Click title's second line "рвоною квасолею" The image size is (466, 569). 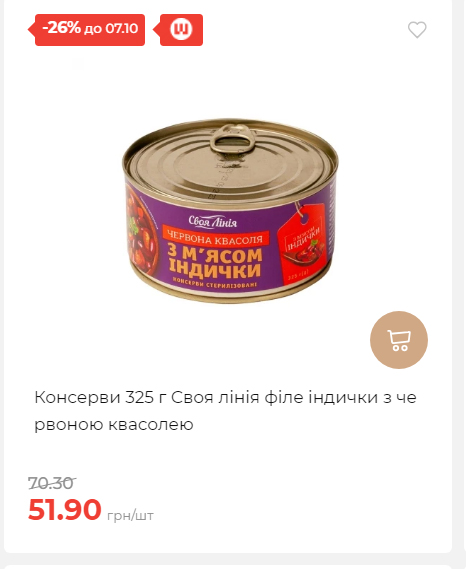pos(114,424)
